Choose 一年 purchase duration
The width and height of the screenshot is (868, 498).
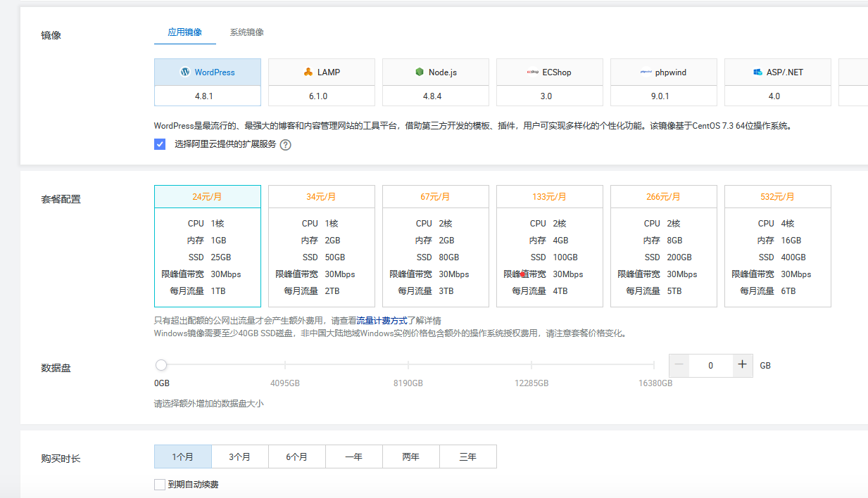click(x=354, y=456)
